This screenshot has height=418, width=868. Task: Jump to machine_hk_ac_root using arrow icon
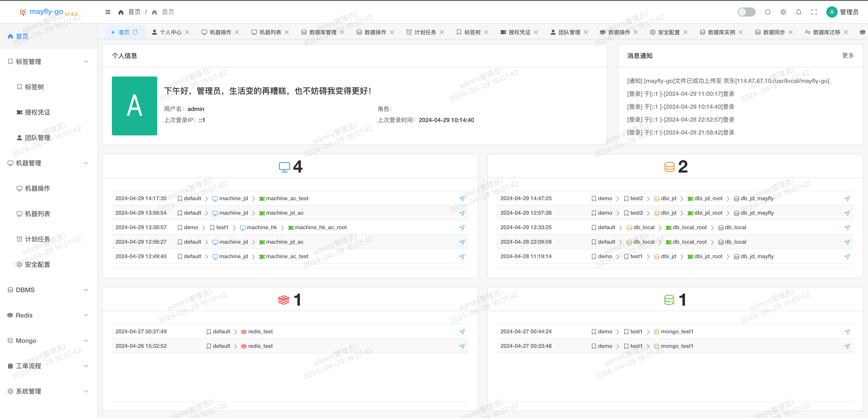462,228
